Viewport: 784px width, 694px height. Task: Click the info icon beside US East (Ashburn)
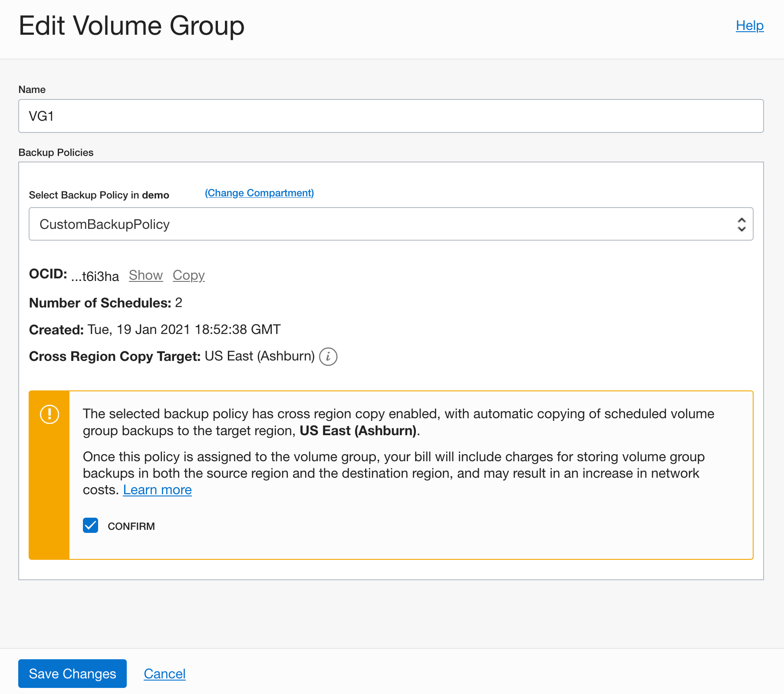[x=328, y=357]
